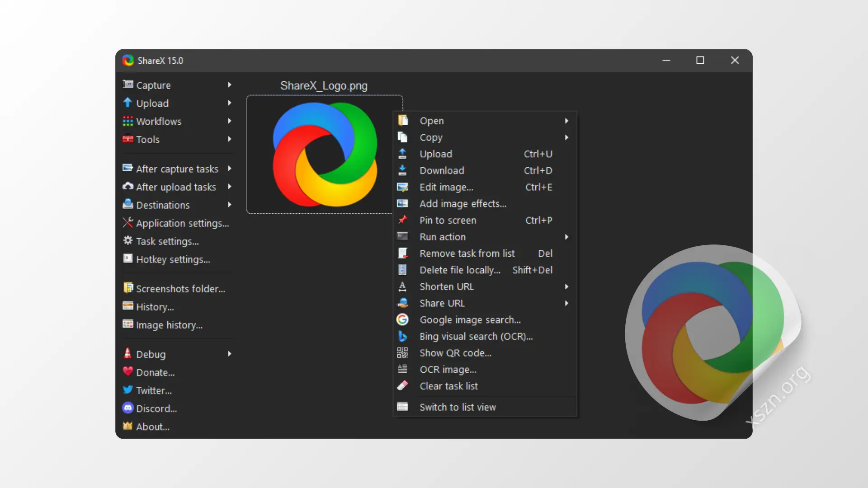Click the Clear task list eraser icon
Screen dimensions: 868x488
(x=402, y=386)
